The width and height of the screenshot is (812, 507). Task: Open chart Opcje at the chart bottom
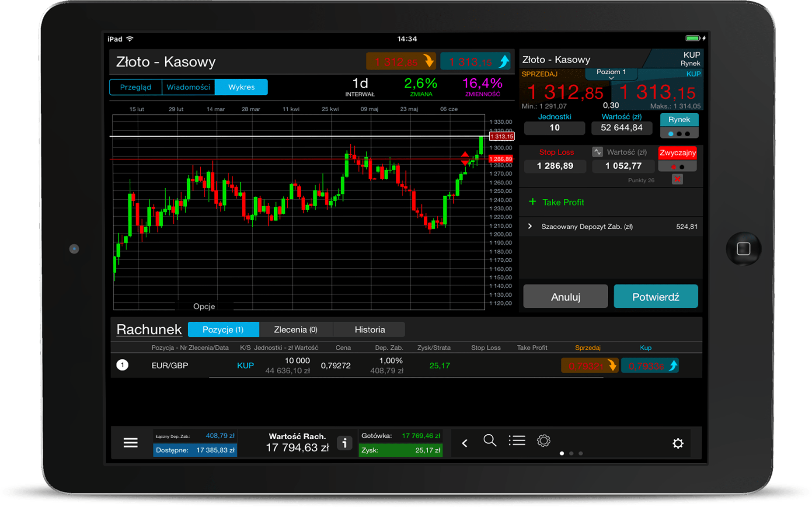pyautogui.click(x=204, y=306)
